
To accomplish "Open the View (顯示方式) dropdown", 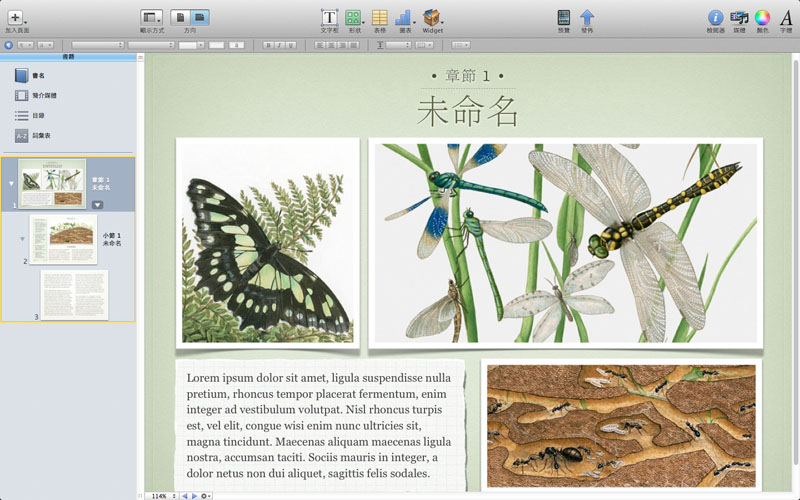I will (x=151, y=17).
